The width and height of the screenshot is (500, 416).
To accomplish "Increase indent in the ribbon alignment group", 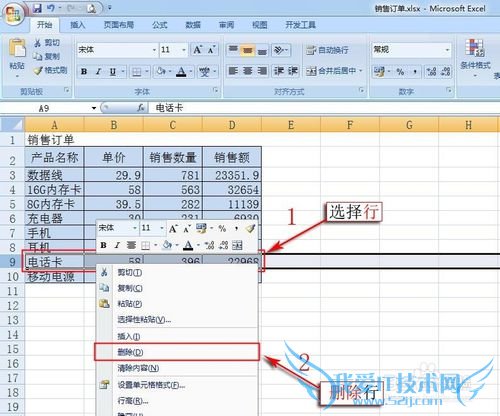I will tap(292, 71).
